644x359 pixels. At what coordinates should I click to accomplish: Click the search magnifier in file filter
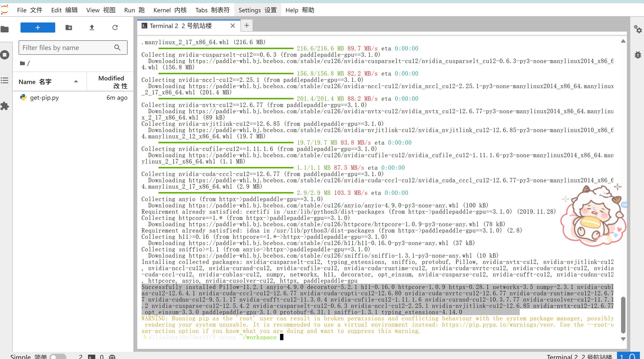pyautogui.click(x=117, y=48)
